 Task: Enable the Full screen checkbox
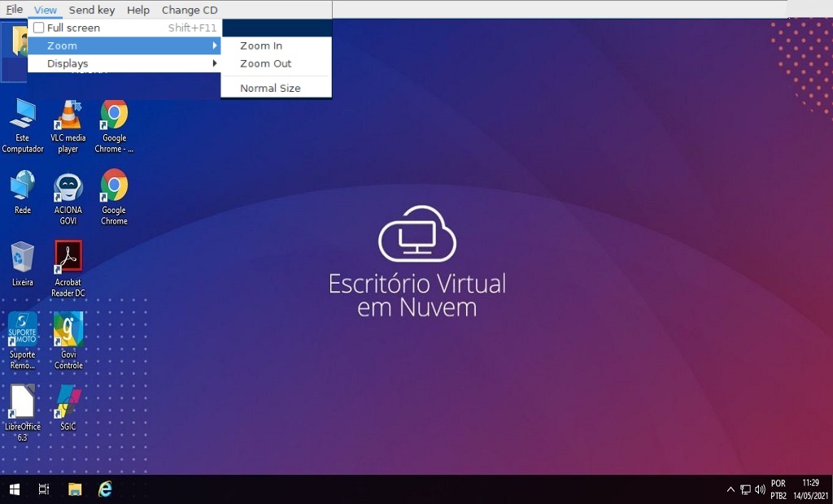click(x=38, y=28)
